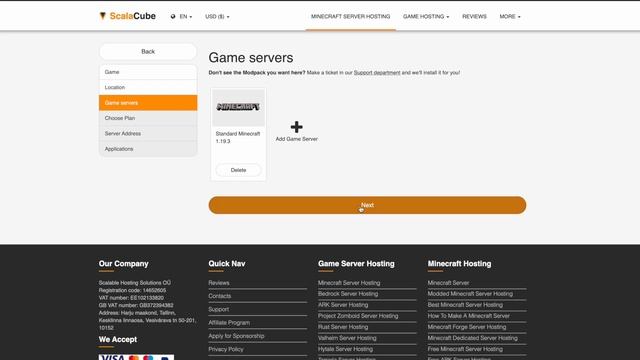Click the Minecraft logo thumbnail on the server card
The image size is (640, 360).
pyautogui.click(x=238, y=107)
